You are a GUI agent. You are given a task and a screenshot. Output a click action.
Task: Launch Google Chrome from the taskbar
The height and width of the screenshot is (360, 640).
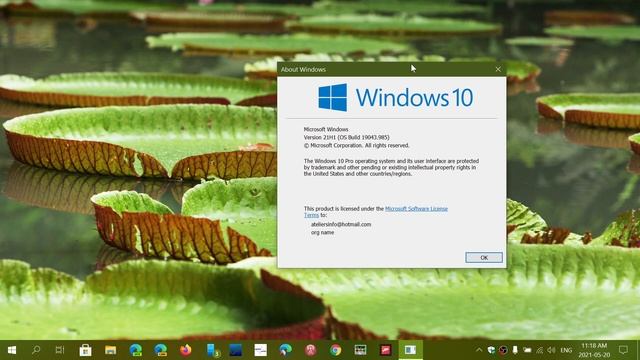pyautogui.click(x=336, y=350)
